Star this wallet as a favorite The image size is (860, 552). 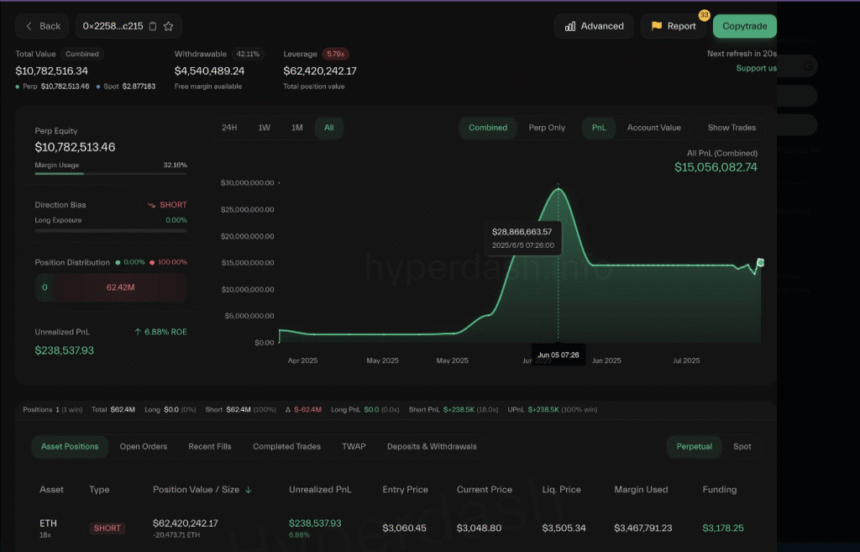click(x=168, y=26)
